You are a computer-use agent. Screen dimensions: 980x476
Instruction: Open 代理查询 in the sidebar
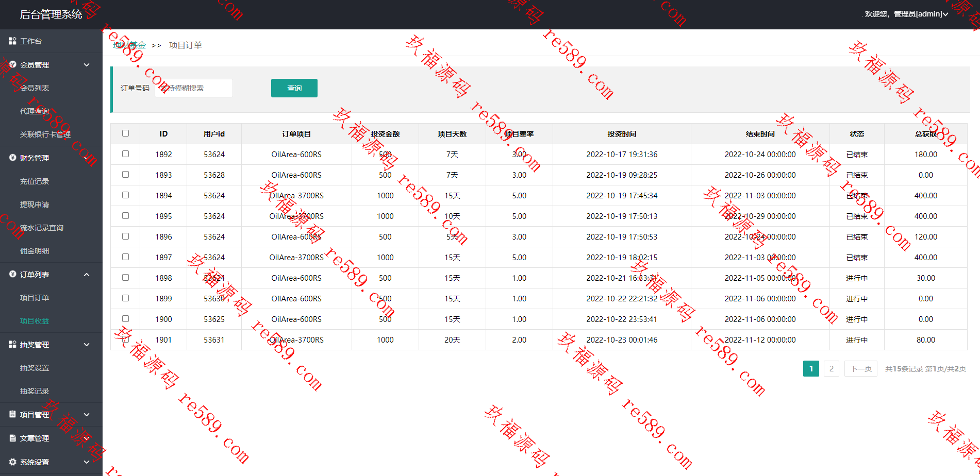click(x=35, y=111)
